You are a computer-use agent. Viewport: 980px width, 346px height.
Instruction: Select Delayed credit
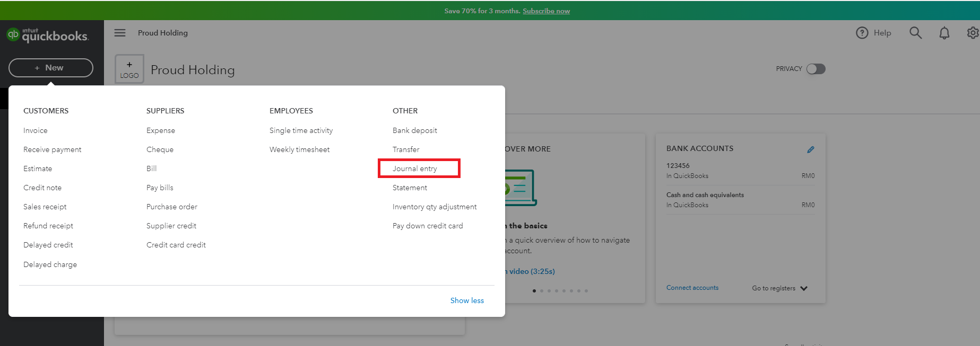[x=48, y=245]
